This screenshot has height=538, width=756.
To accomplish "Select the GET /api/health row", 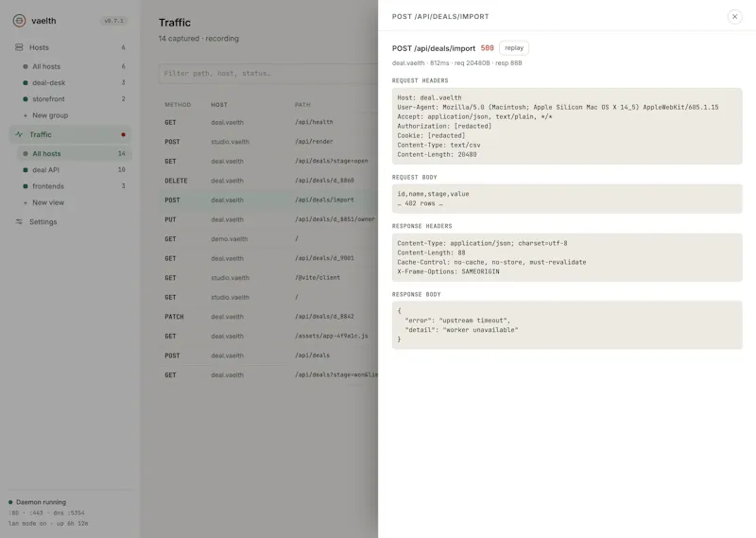I will tap(268, 123).
